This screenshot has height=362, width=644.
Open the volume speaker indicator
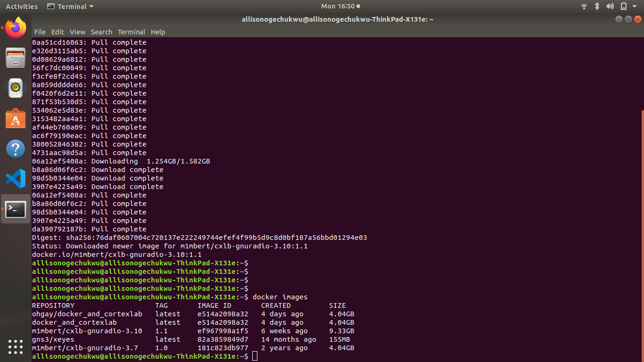click(610, 7)
